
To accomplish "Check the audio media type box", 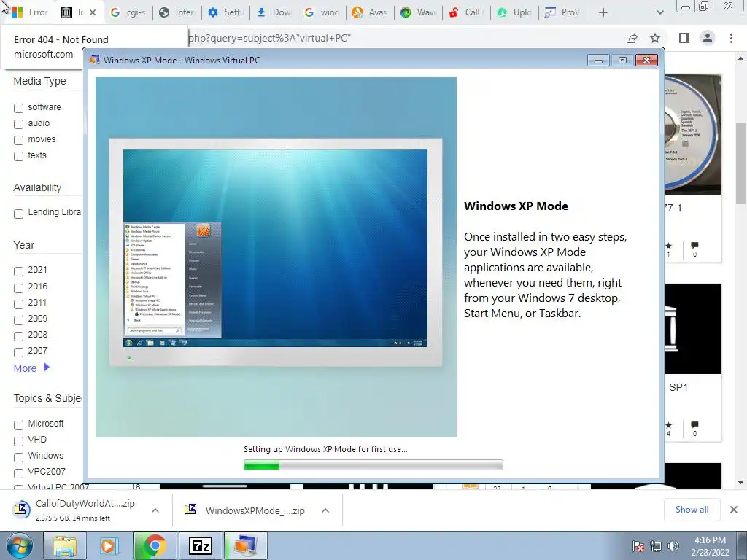I will [18, 124].
